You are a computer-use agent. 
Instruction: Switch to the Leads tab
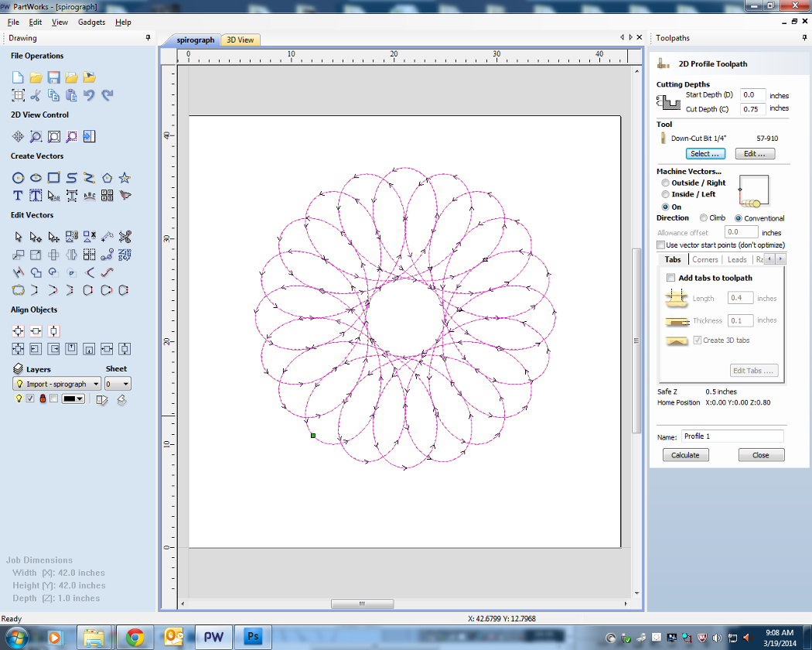pyautogui.click(x=737, y=259)
